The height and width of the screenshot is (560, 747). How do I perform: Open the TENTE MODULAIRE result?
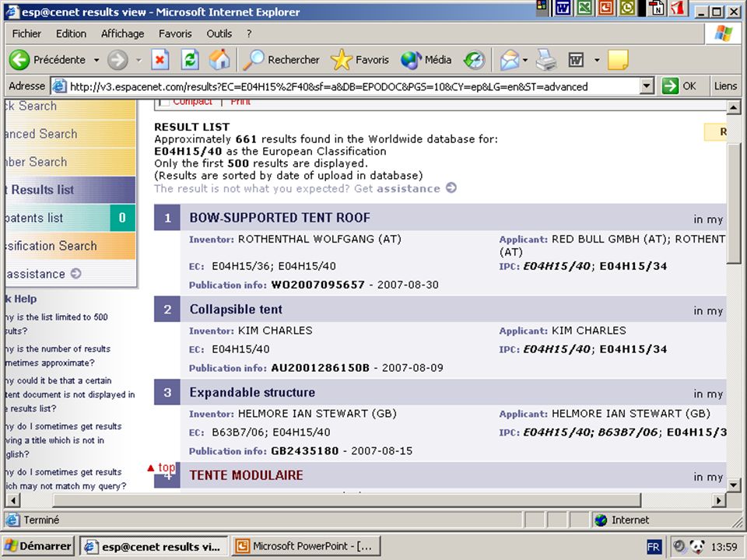tap(246, 475)
